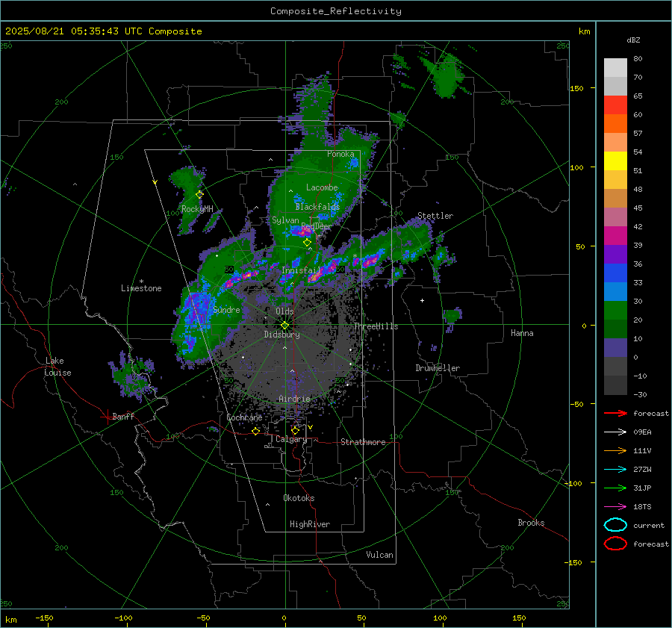Click the yellow radar-site diamond between Olds and Didsbury
The height and width of the screenshot is (628, 672).
point(285,326)
